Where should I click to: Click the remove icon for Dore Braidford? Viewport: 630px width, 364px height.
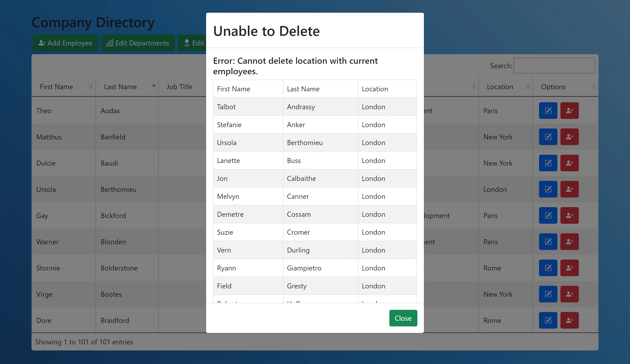pos(569,320)
